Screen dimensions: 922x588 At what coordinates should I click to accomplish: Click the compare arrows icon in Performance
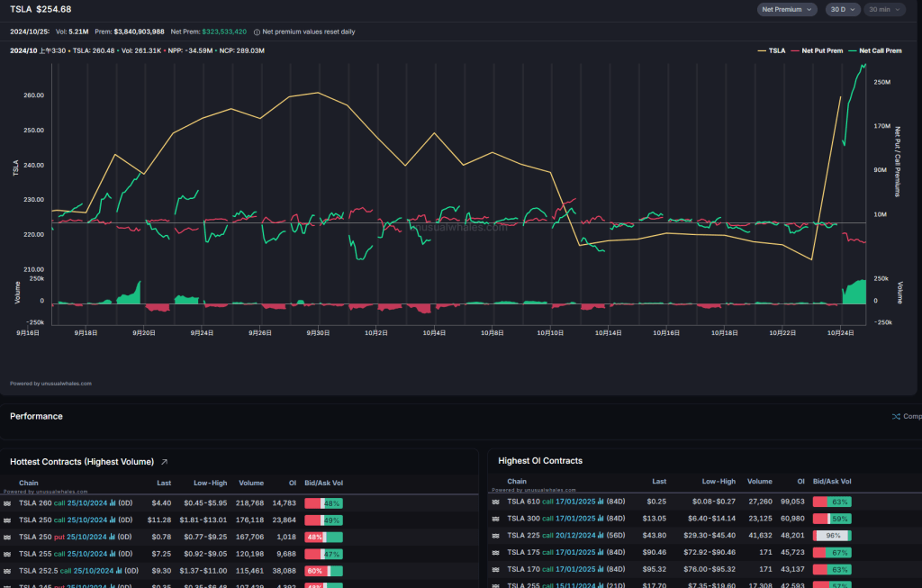point(896,416)
